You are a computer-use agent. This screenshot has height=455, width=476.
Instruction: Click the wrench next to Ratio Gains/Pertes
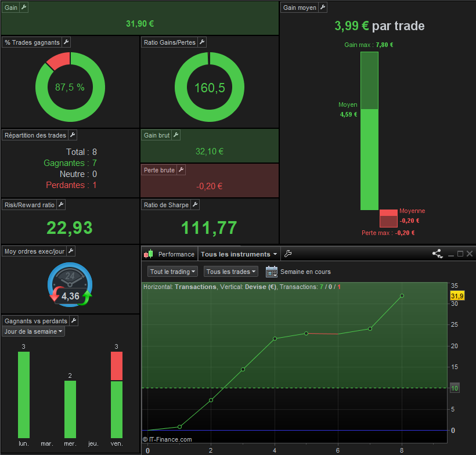click(x=202, y=42)
